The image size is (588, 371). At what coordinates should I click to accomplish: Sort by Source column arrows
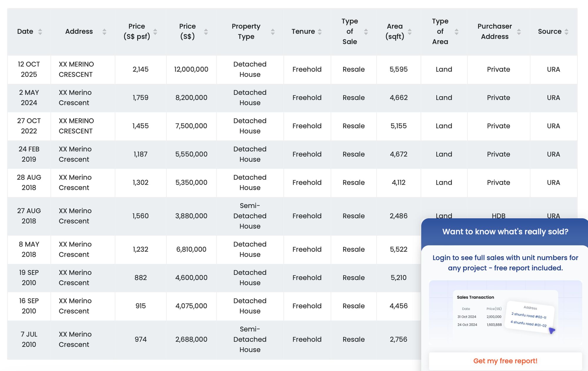[566, 32]
